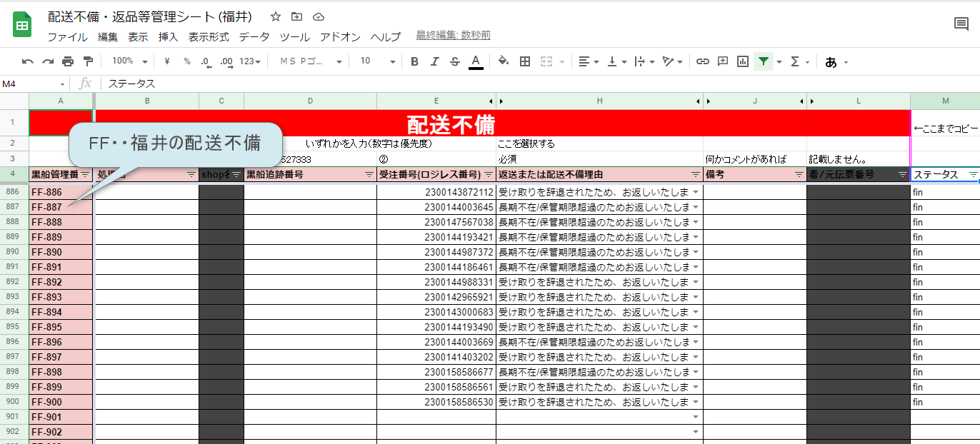This screenshot has height=444, width=980.
Task: Open the text rotation dropdown
Action: pyautogui.click(x=672, y=61)
